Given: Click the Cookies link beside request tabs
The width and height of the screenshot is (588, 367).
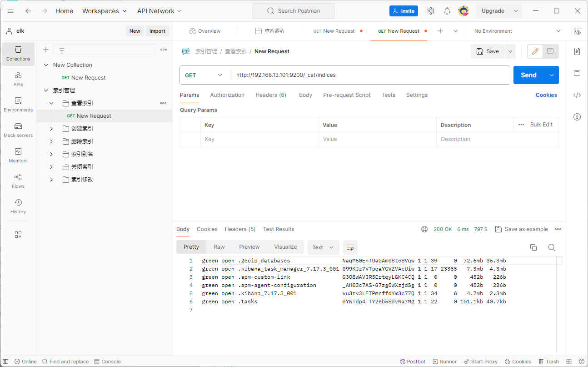Looking at the screenshot, I should click(x=546, y=95).
